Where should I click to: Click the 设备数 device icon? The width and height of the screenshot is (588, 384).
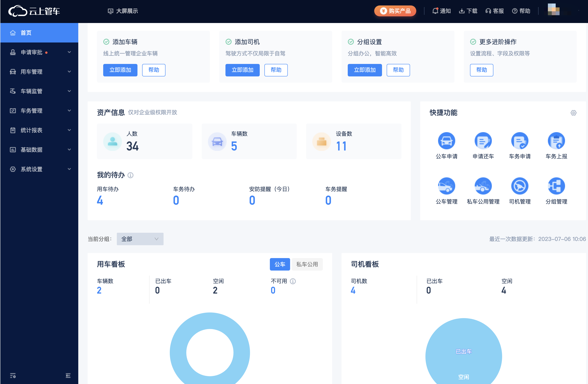tap(321, 142)
